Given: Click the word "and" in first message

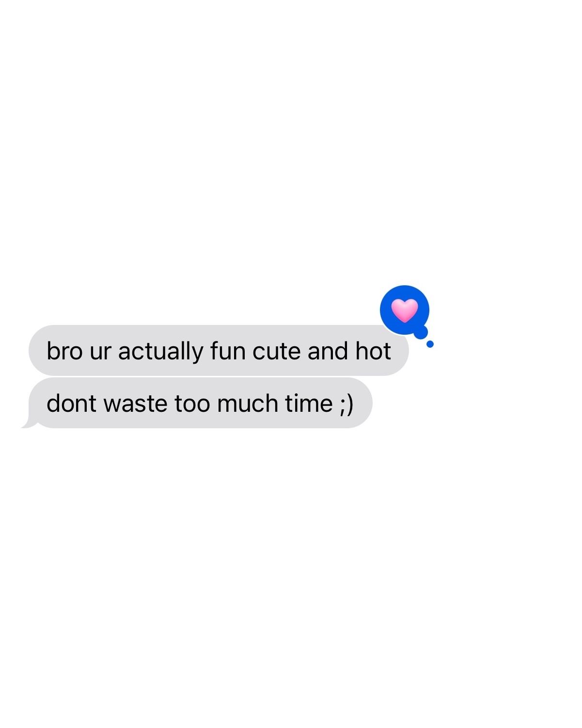Looking at the screenshot, I should click(328, 351).
